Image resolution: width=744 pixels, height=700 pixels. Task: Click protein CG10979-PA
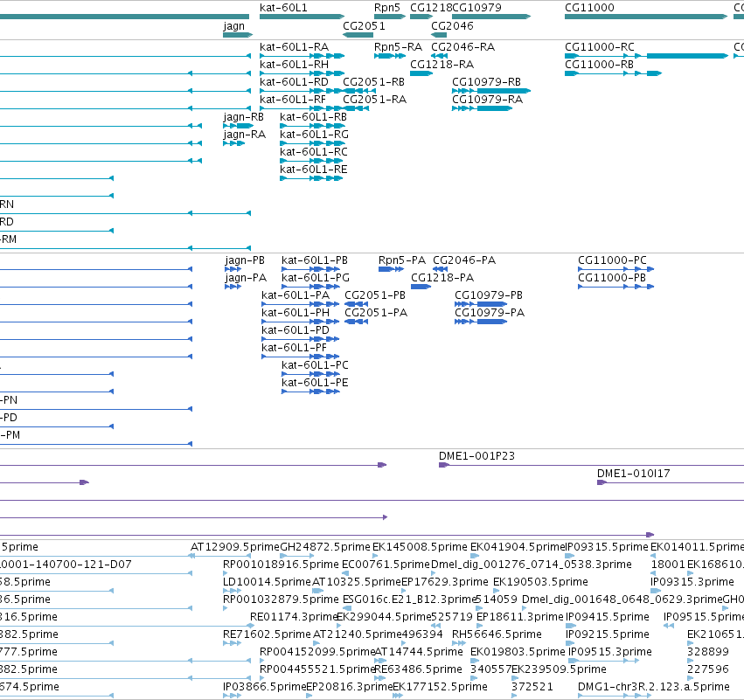click(x=490, y=313)
